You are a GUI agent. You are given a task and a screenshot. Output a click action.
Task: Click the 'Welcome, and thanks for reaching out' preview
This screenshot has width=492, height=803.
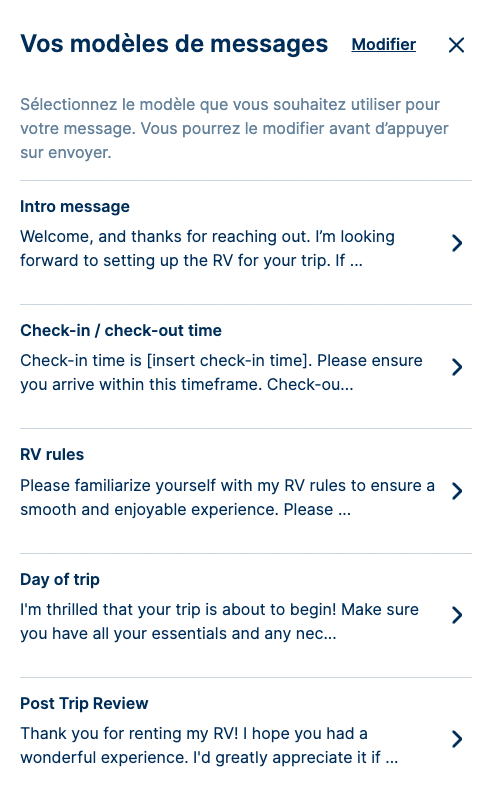(x=207, y=248)
